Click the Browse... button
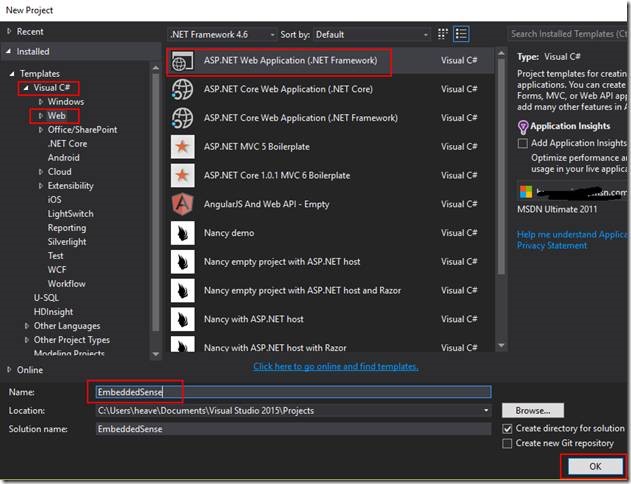 tap(533, 411)
